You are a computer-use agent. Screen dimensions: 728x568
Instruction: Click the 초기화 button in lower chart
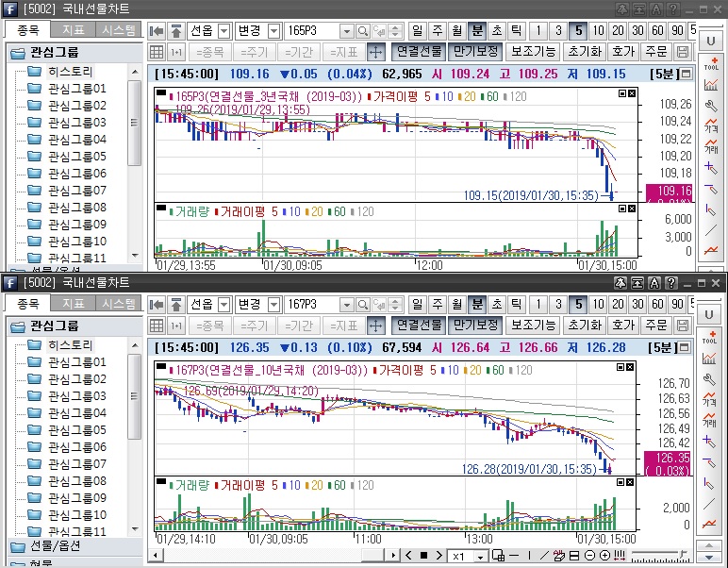pos(585,326)
